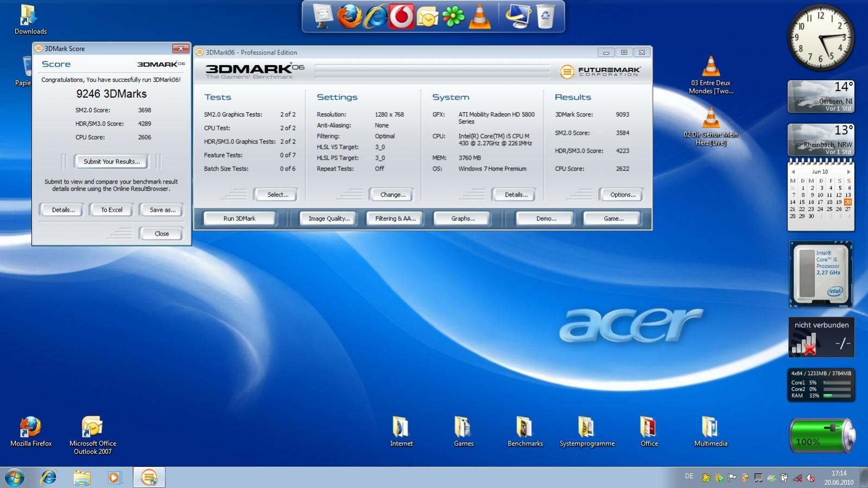Click the 'nicht verbunden' network gadget
The height and width of the screenshot is (488, 868).
pos(821,337)
